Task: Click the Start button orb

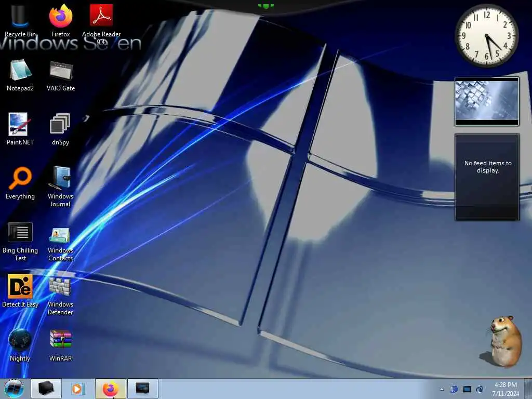Action: (x=14, y=389)
